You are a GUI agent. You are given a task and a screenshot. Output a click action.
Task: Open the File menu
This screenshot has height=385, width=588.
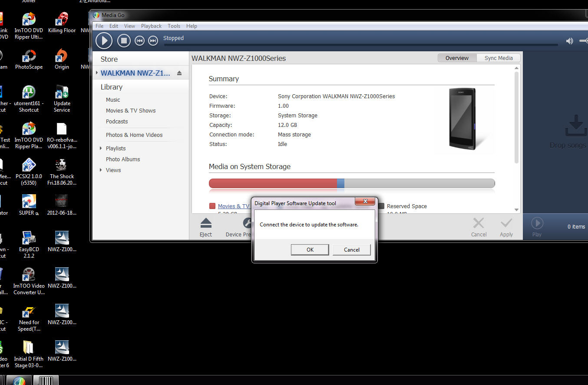[x=99, y=26]
